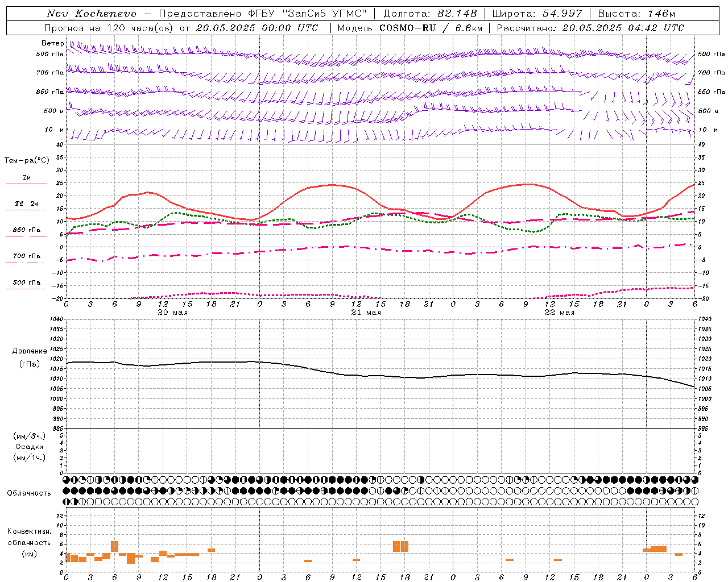Select the provider text ФГБУ "ЗапСиб УГМС"
Image resolution: width=728 pixels, height=582 pixels.
point(308,14)
